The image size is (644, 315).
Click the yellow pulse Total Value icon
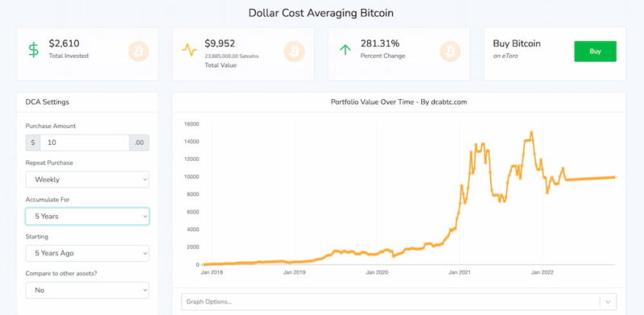point(189,50)
